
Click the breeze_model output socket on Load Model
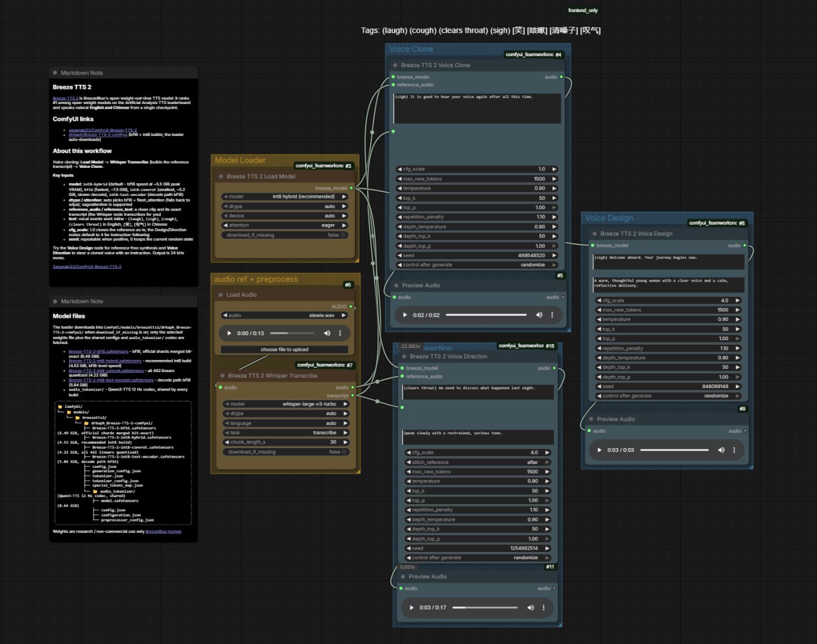[351, 188]
